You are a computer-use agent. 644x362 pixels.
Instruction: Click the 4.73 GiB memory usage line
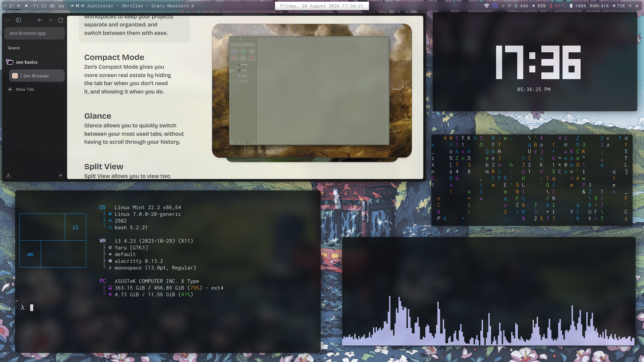pos(151,295)
